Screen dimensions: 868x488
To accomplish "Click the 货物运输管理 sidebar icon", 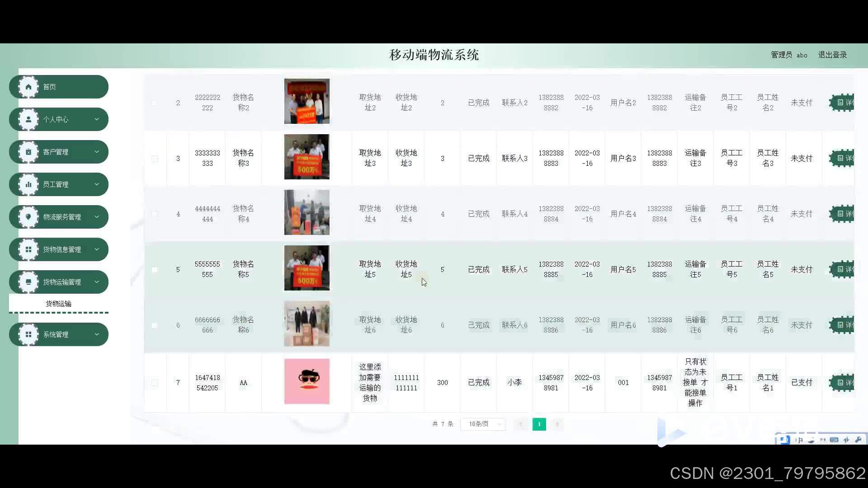I will [28, 282].
